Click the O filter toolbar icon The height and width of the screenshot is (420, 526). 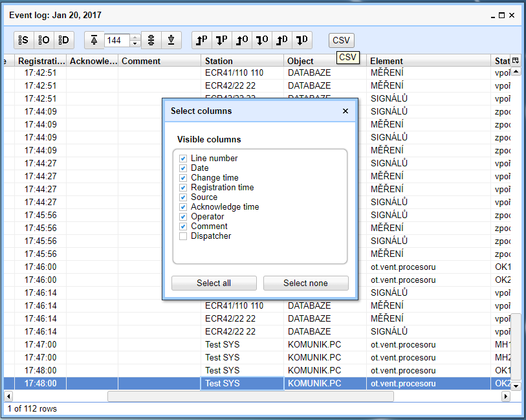[x=43, y=40]
